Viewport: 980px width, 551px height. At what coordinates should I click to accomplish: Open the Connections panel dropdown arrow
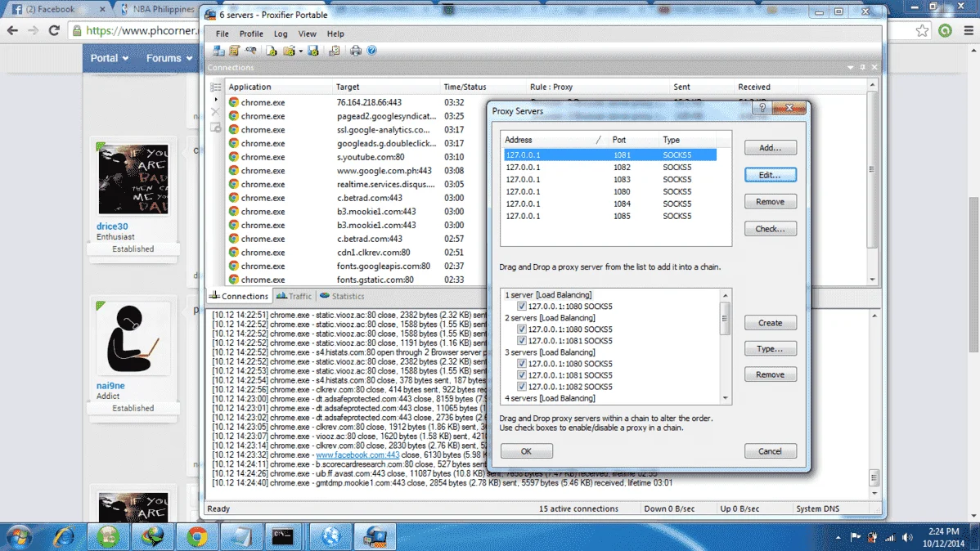pos(850,68)
